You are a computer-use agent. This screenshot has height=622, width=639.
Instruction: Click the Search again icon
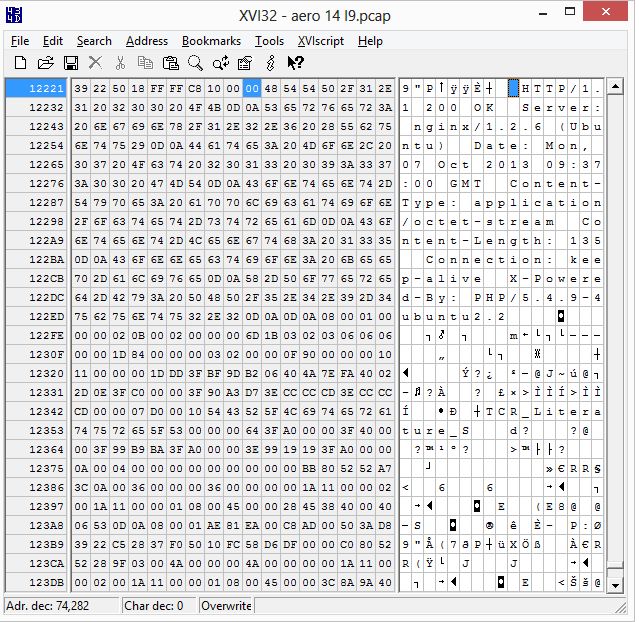click(220, 63)
